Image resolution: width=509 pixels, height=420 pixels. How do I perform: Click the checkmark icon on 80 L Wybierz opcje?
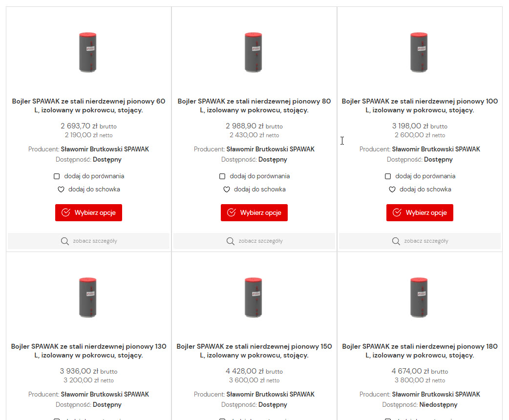pyautogui.click(x=232, y=212)
